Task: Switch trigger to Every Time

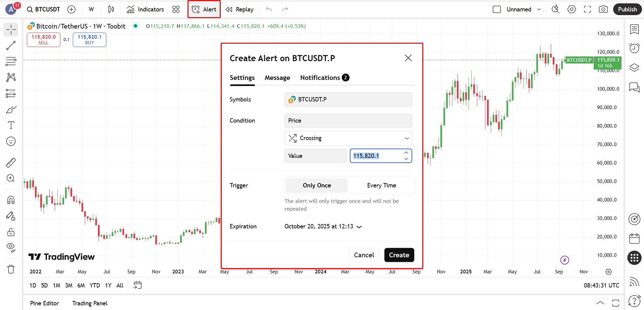Action: click(x=381, y=185)
